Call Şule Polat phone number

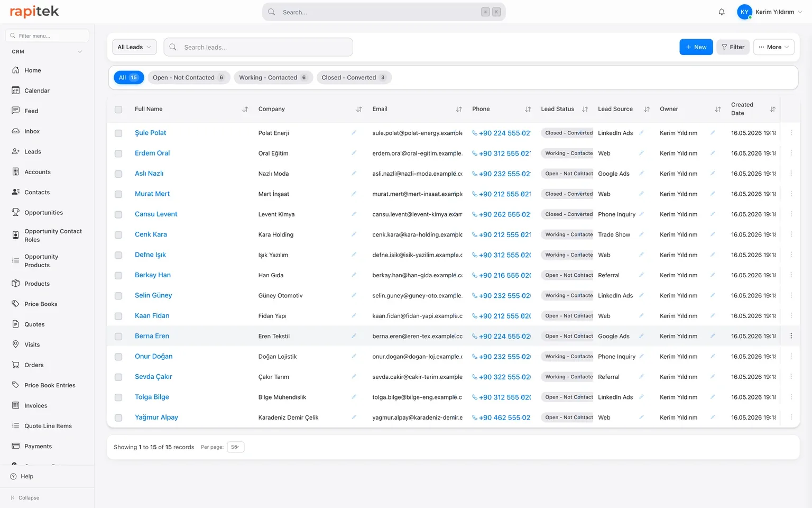coord(501,133)
